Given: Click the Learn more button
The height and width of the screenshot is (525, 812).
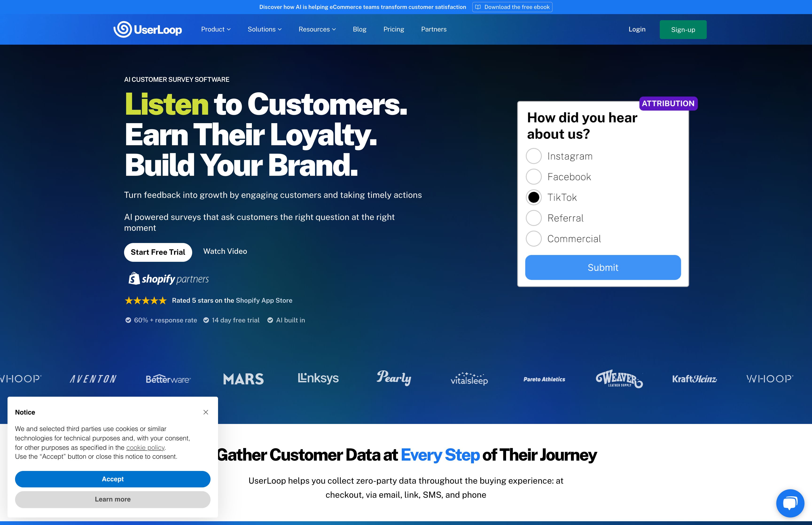Looking at the screenshot, I should pyautogui.click(x=113, y=499).
